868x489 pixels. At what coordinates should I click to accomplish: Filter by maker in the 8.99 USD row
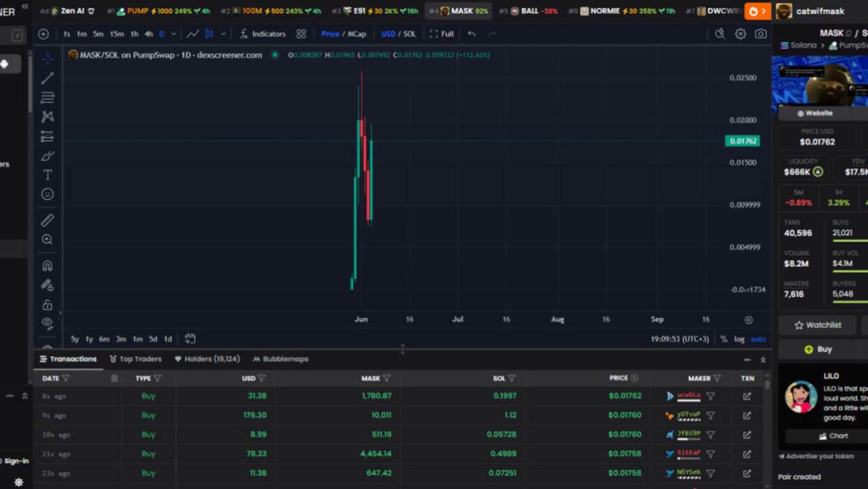[710, 434]
